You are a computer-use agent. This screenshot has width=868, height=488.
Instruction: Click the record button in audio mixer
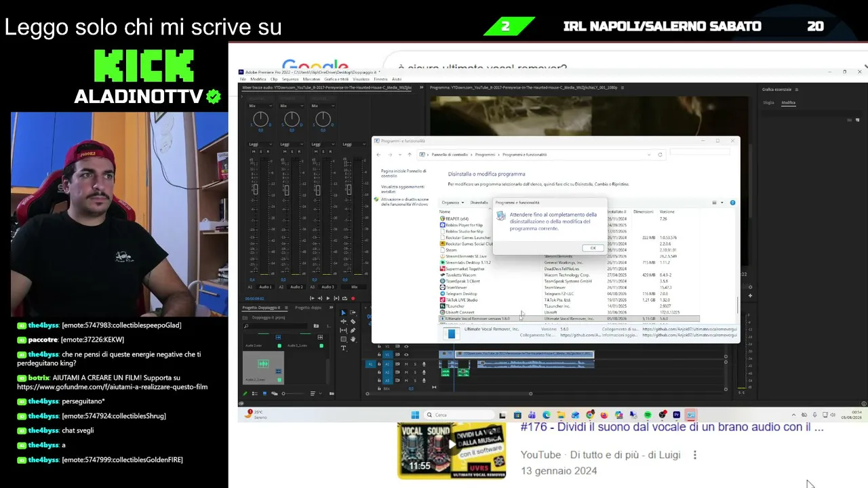[x=353, y=298]
